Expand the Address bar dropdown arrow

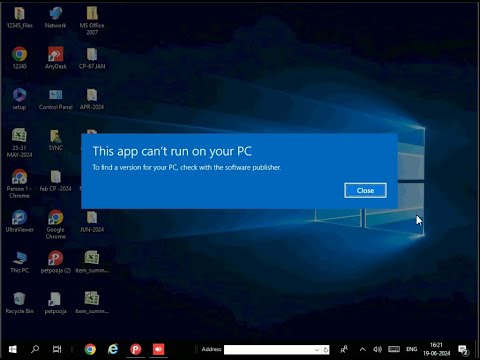click(x=317, y=350)
